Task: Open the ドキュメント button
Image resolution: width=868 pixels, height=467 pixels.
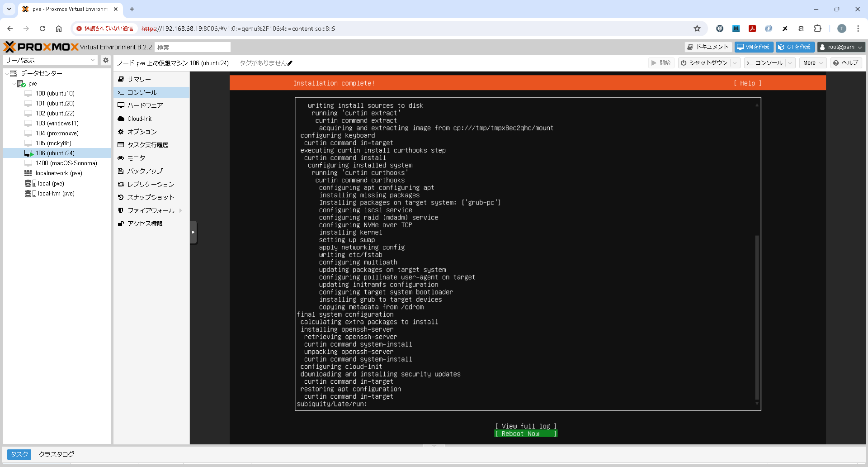Action: [x=708, y=47]
